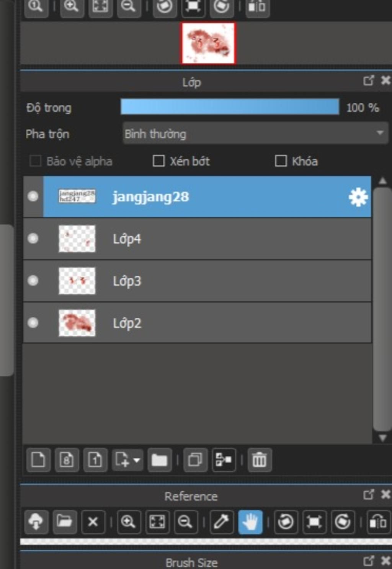
Task: Pick the eyedropper in Reference panel
Action: pyautogui.click(x=222, y=522)
